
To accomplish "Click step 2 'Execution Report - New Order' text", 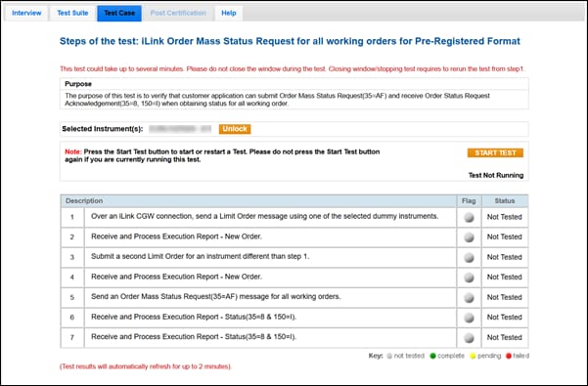I will tap(177, 236).
